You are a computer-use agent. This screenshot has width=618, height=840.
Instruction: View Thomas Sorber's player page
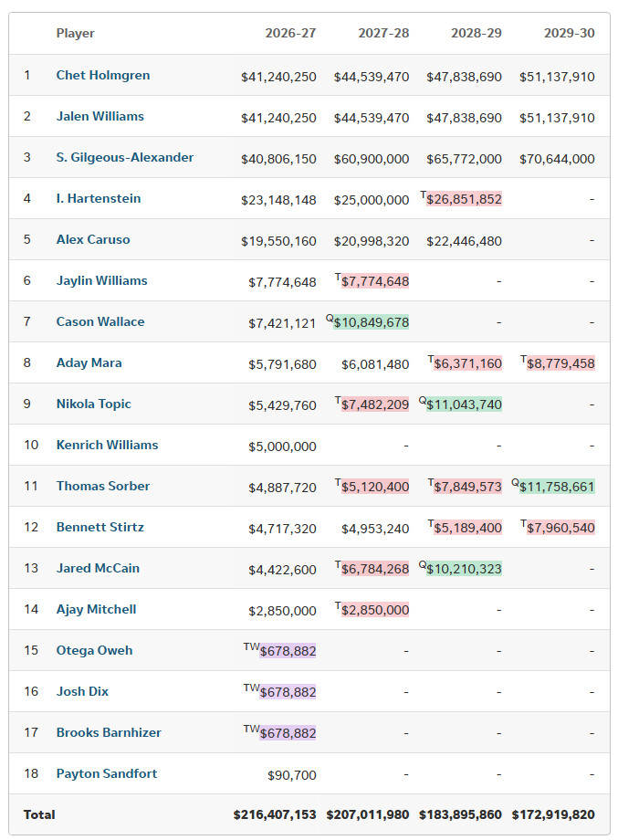(x=103, y=486)
